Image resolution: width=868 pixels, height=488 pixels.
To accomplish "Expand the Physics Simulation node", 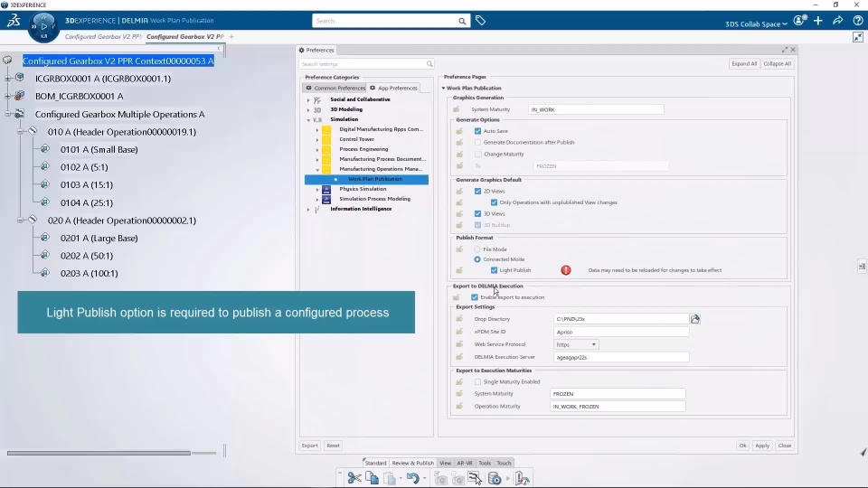I will tap(317, 189).
